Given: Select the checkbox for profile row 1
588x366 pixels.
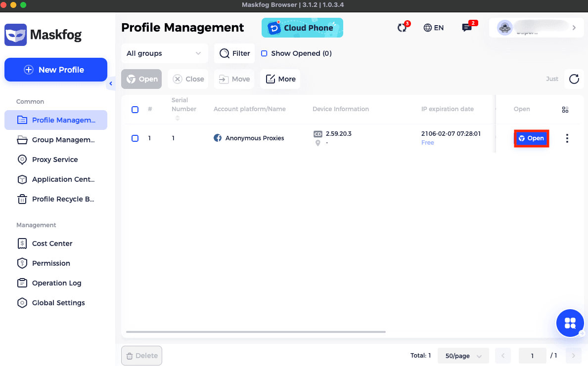Looking at the screenshot, I should (x=135, y=138).
